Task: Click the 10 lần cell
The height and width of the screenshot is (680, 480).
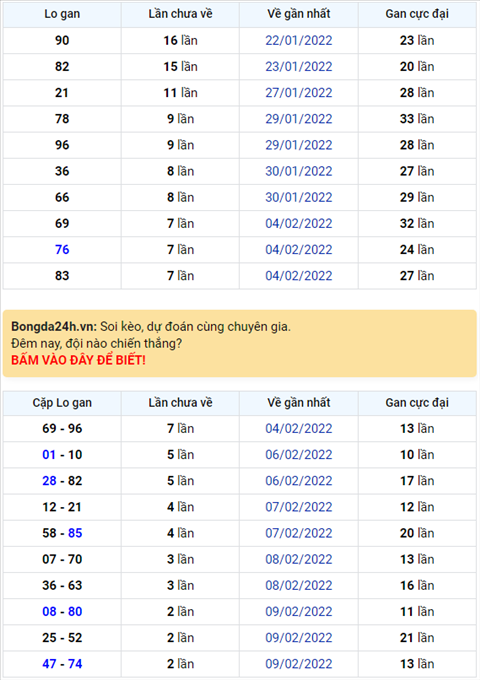Action: click(x=417, y=454)
